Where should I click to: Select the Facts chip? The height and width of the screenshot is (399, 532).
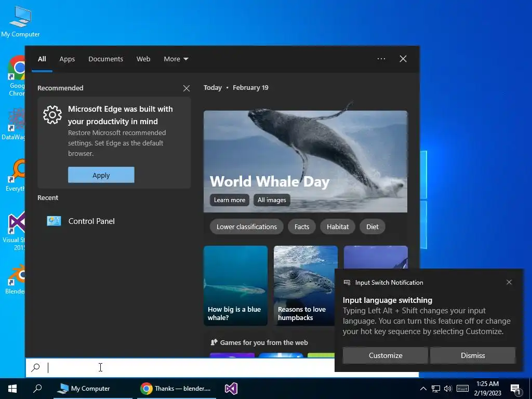302,227
